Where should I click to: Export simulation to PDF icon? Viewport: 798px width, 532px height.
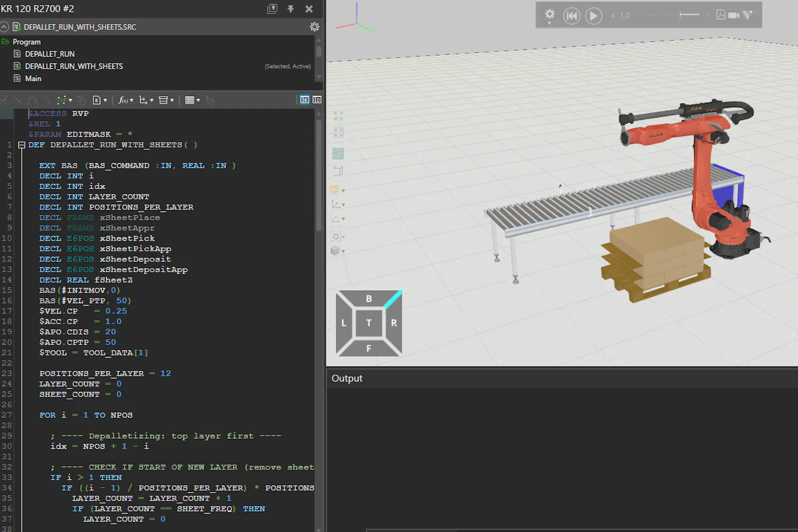click(721, 15)
